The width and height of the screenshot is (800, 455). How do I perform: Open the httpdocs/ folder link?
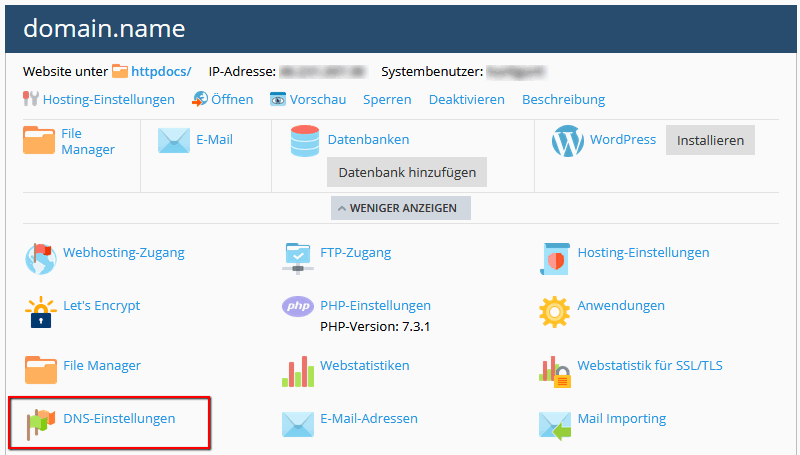pos(161,72)
